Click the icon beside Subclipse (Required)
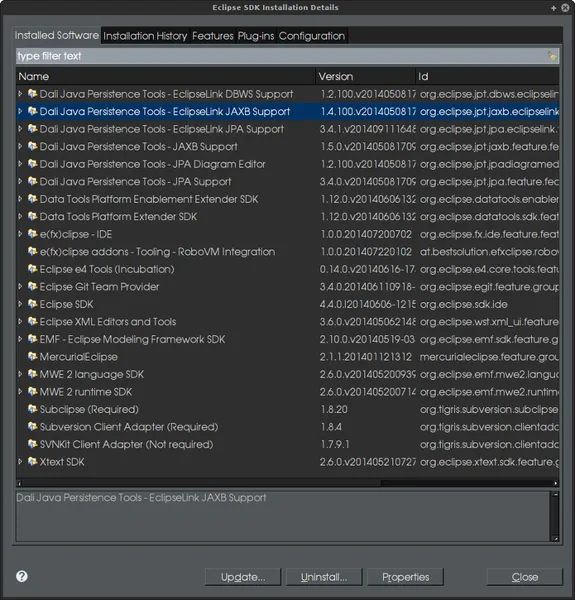The height and width of the screenshot is (600, 575). 33,409
